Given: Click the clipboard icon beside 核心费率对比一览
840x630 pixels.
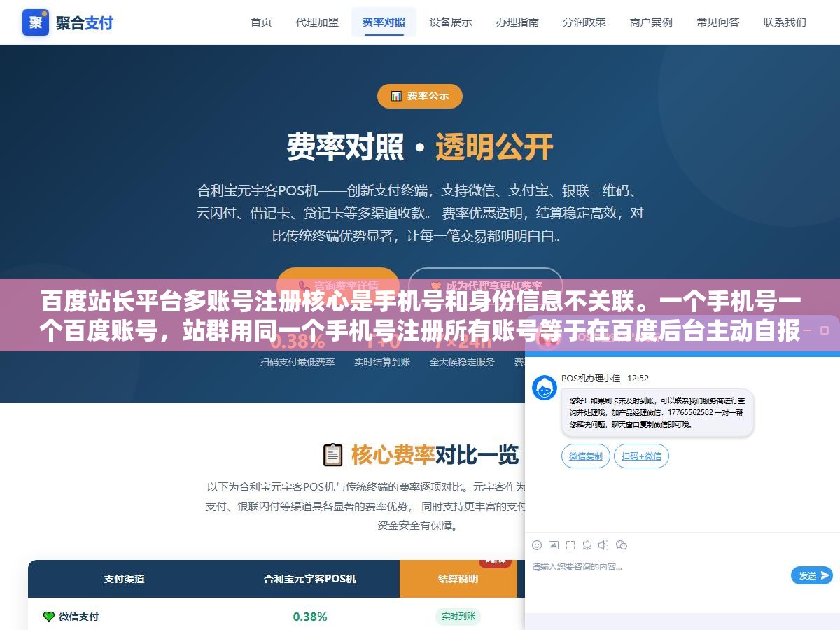Looking at the screenshot, I should [332, 455].
